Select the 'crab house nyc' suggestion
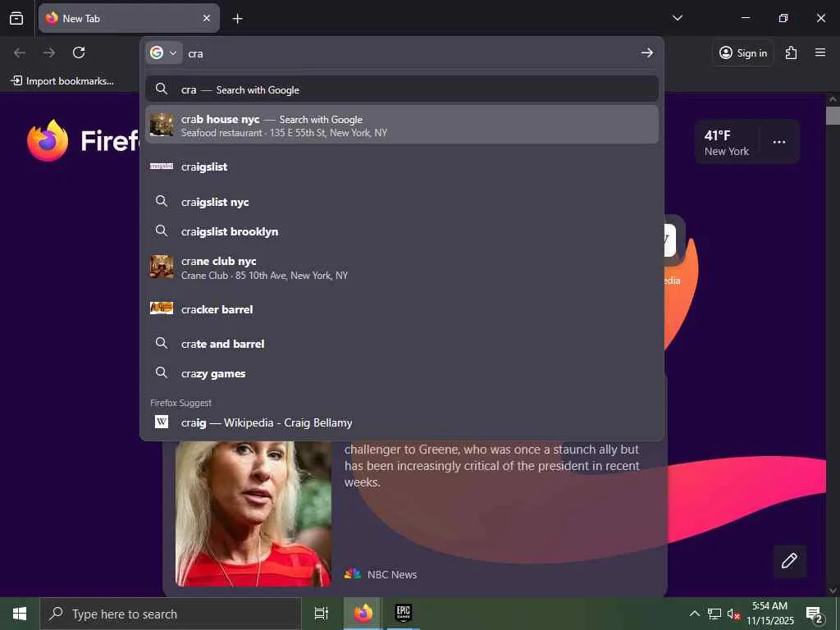This screenshot has width=840, height=630. coord(402,126)
